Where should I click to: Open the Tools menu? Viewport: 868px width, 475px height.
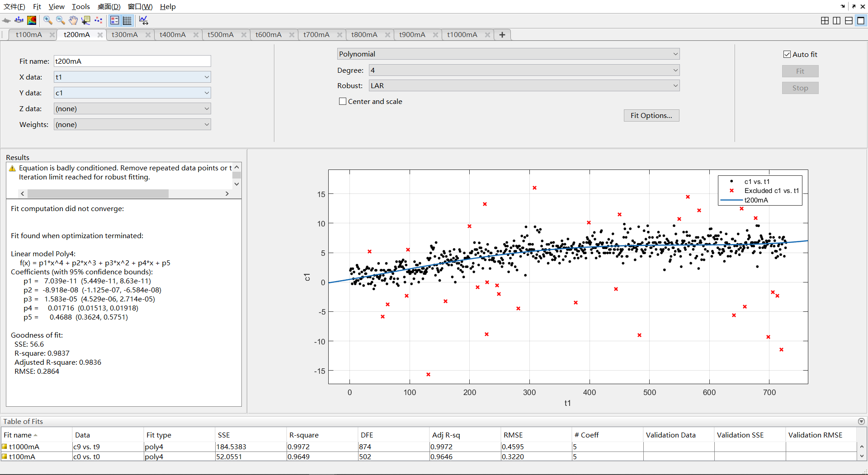click(x=81, y=6)
